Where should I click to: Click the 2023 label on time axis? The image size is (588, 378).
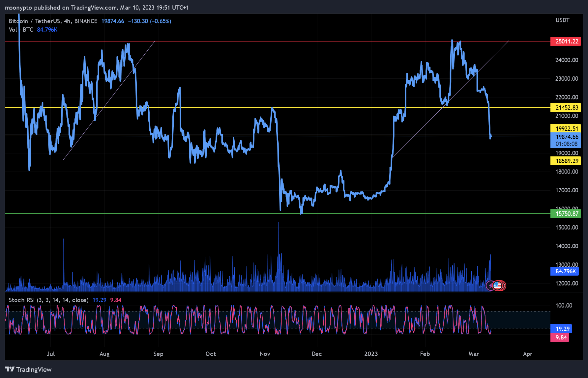pyautogui.click(x=371, y=354)
